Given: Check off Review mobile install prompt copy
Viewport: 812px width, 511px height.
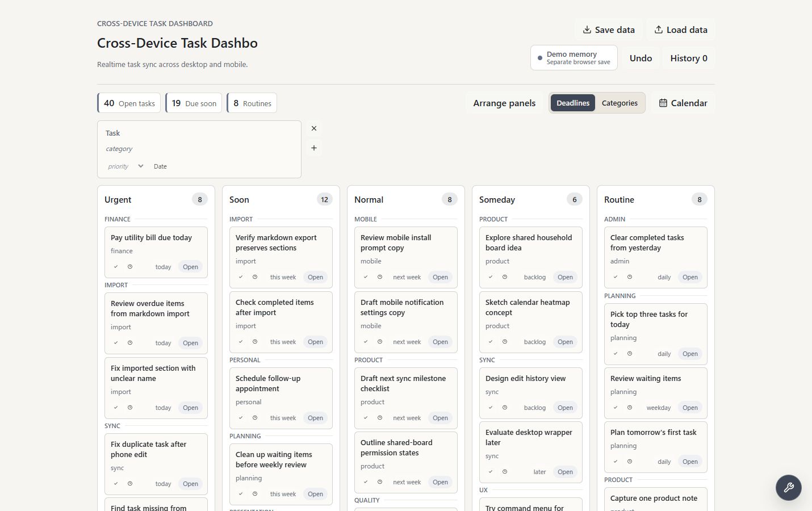Looking at the screenshot, I should pyautogui.click(x=366, y=277).
